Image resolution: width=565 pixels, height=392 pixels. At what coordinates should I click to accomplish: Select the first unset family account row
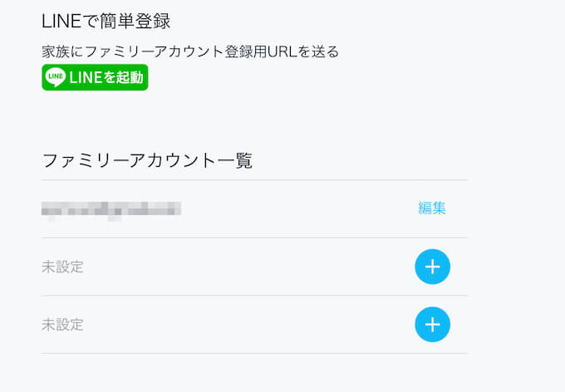(255, 267)
